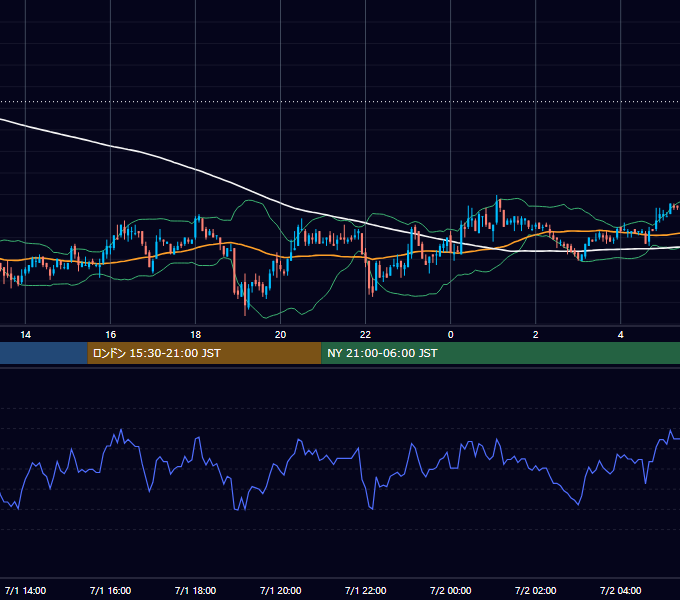Image resolution: width=680 pixels, height=600 pixels.
Task: Click the 7/1 22:00 date label
Action: [366, 591]
